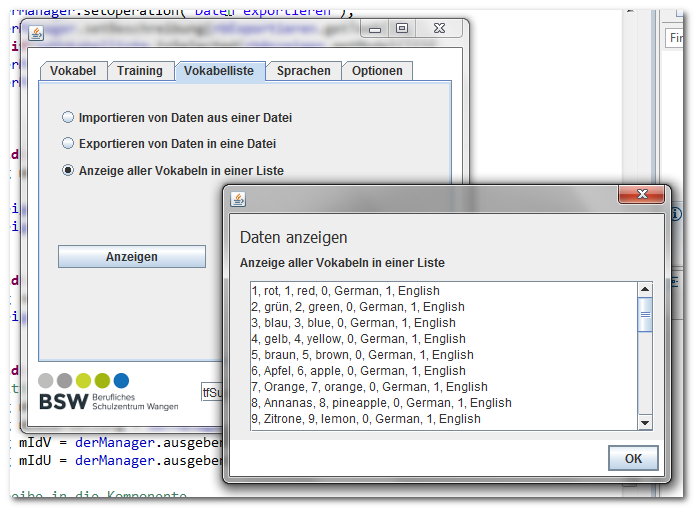Click the tfSu text field in main window
694x508 pixels.
pyautogui.click(x=212, y=393)
